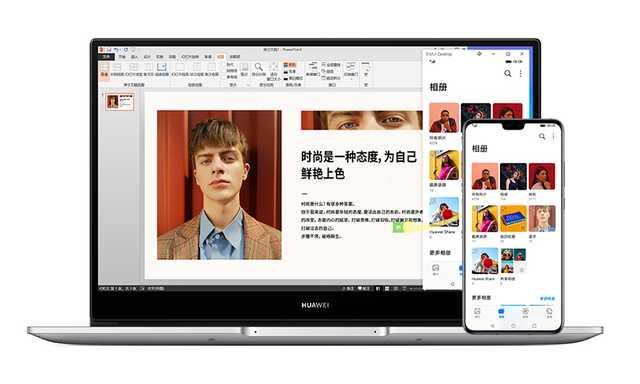Select slide 1 thumbnail in slide panel

(x=120, y=102)
